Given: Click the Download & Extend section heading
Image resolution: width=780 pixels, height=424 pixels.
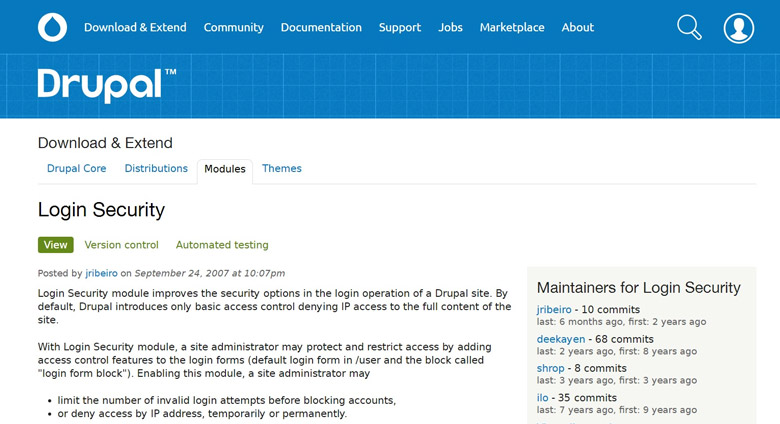Looking at the screenshot, I should point(105,143).
